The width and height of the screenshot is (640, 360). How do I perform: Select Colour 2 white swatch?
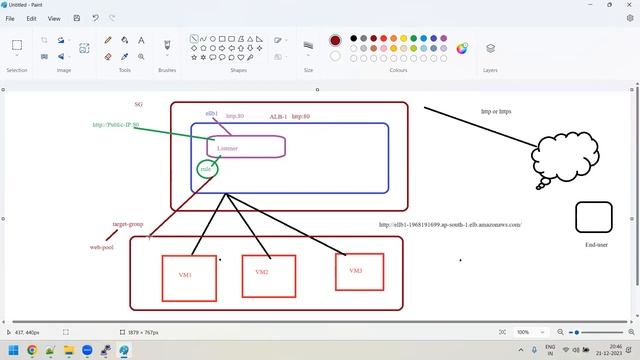click(x=335, y=56)
